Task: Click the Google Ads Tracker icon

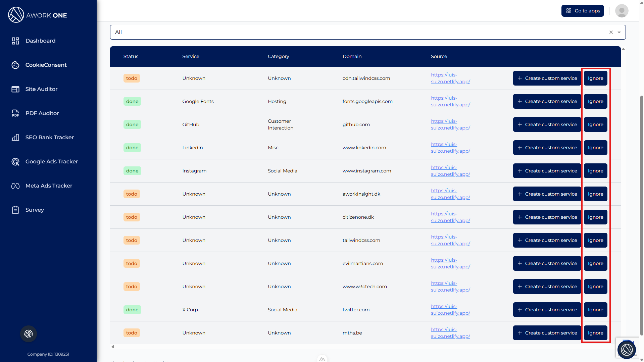Action: pos(15,162)
